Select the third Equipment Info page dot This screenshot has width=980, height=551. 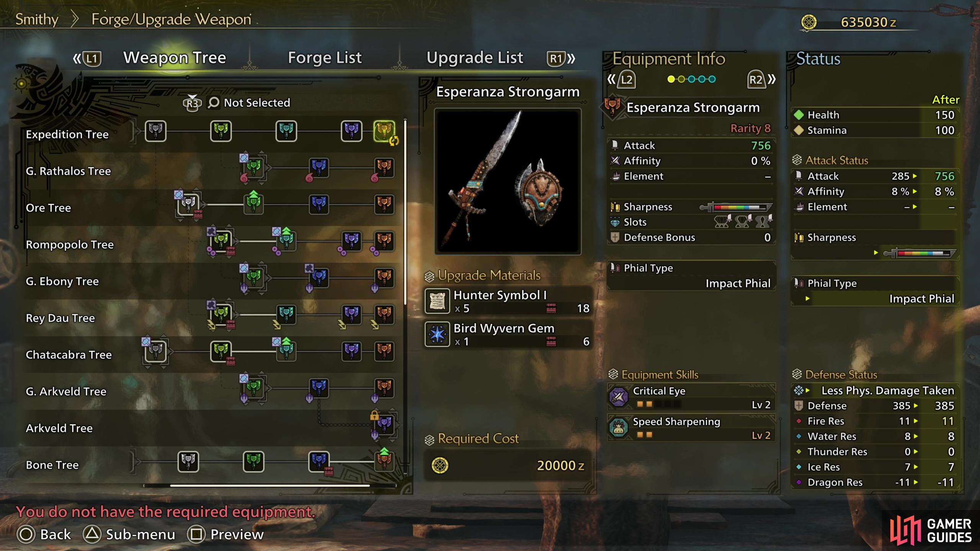[x=691, y=79]
